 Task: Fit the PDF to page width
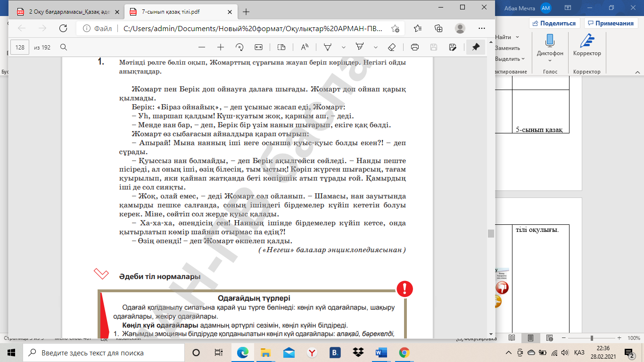pos(258,47)
